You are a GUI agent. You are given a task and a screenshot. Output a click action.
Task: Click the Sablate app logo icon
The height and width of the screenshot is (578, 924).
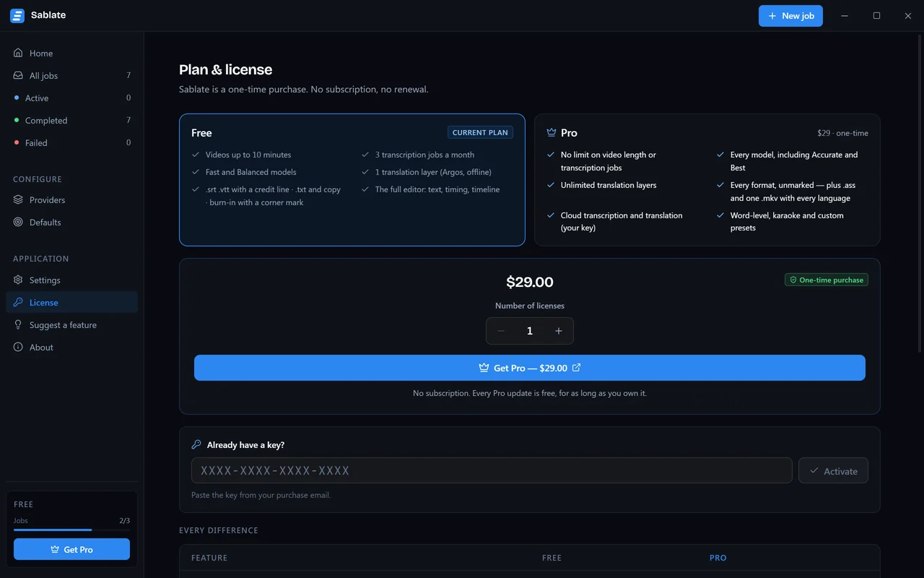(x=17, y=15)
